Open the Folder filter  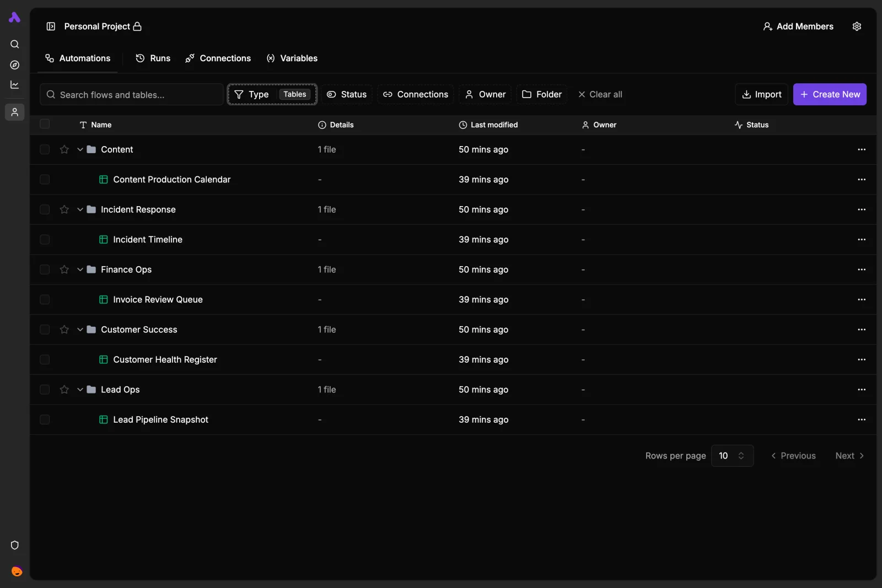(542, 94)
